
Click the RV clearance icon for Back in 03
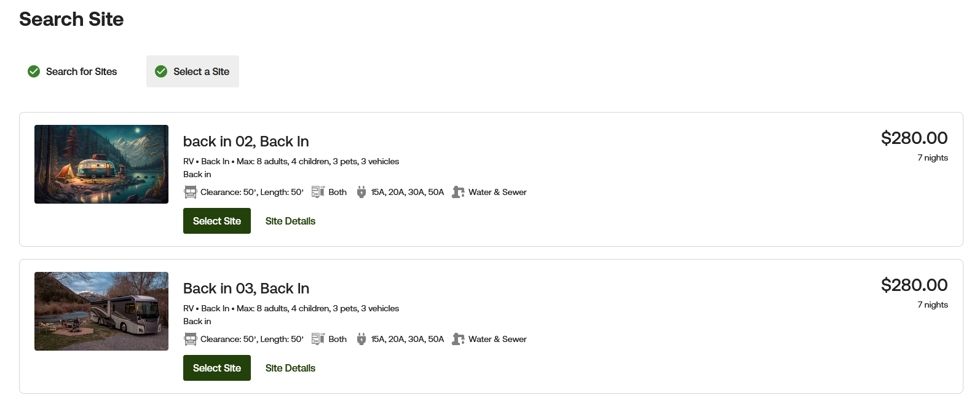[x=190, y=339]
